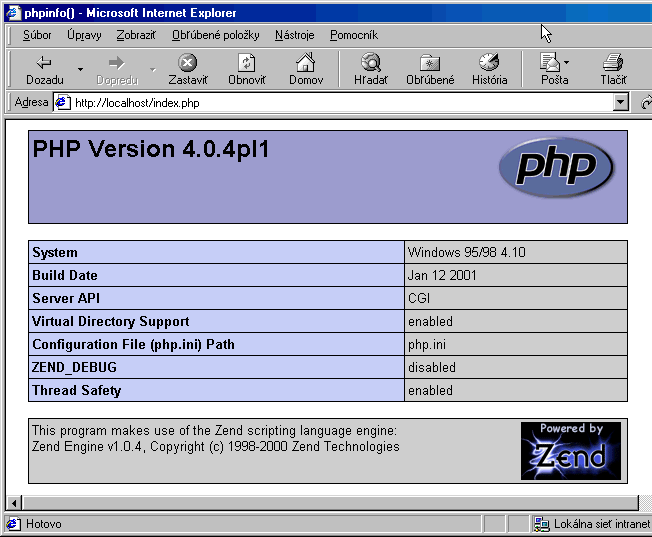
Task: Open search pane with Hľadať
Action: (x=370, y=69)
